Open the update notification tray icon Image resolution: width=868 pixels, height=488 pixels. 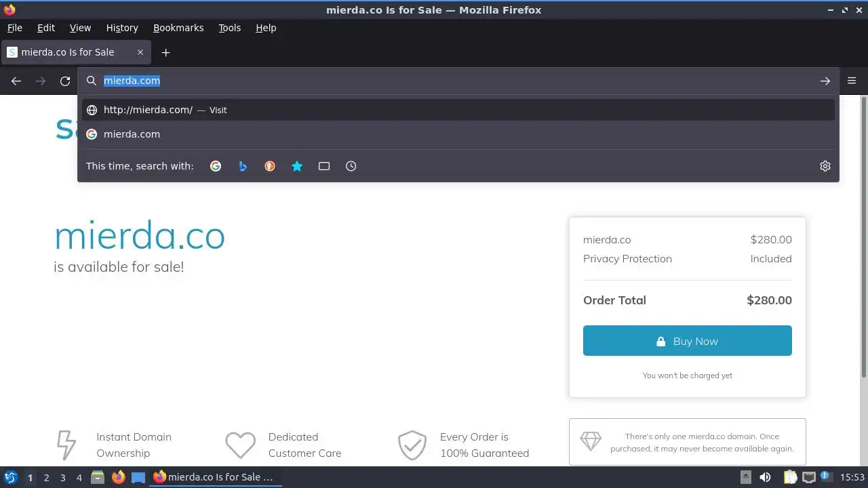(826, 476)
